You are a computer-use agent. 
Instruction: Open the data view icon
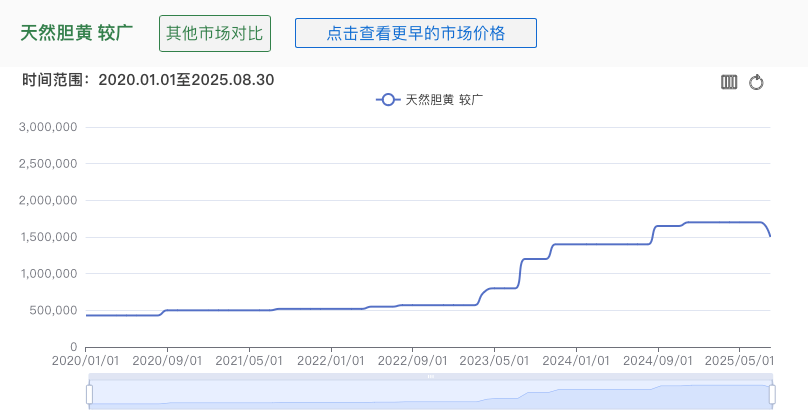pos(729,82)
